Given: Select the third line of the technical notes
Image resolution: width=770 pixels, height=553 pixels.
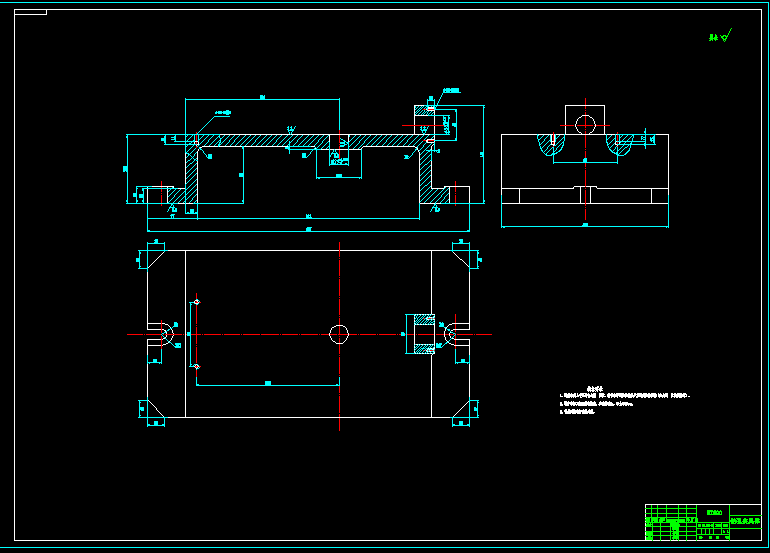Looking at the screenshot, I should [578, 412].
